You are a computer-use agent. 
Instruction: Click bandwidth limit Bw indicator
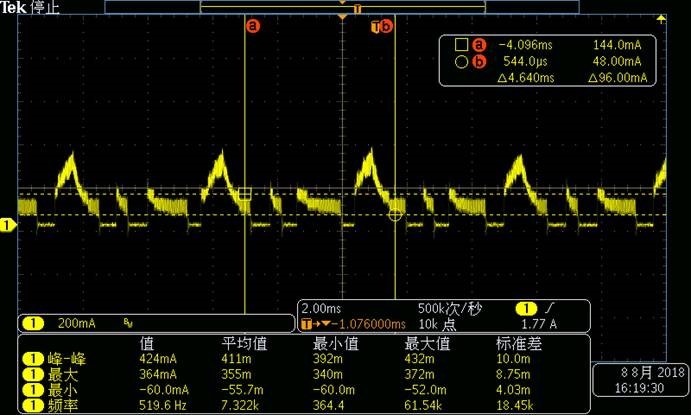click(x=128, y=324)
